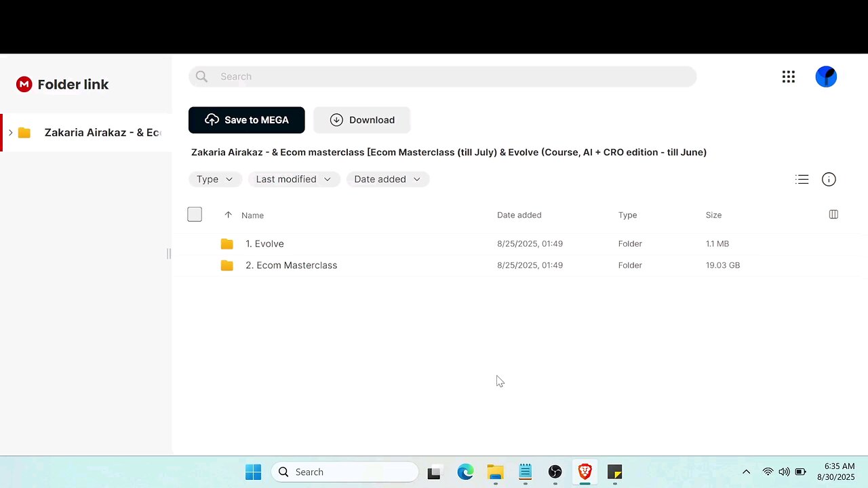Switch to list view icon
Screen dimensions: 868x488
tap(802, 180)
